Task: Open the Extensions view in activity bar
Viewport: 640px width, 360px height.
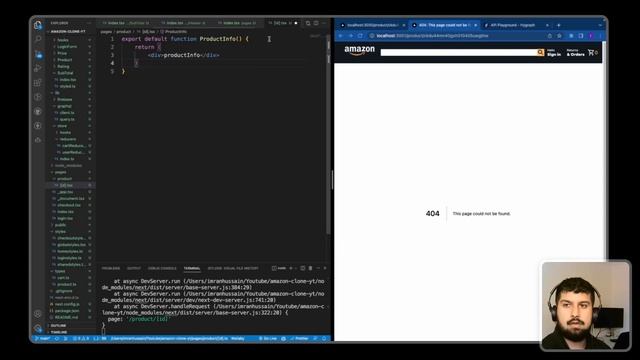Action: point(38,83)
